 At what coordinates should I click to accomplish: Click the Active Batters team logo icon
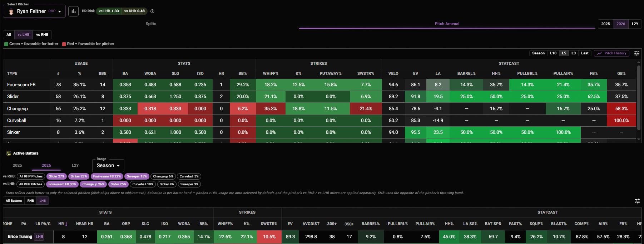pyautogui.click(x=9, y=153)
